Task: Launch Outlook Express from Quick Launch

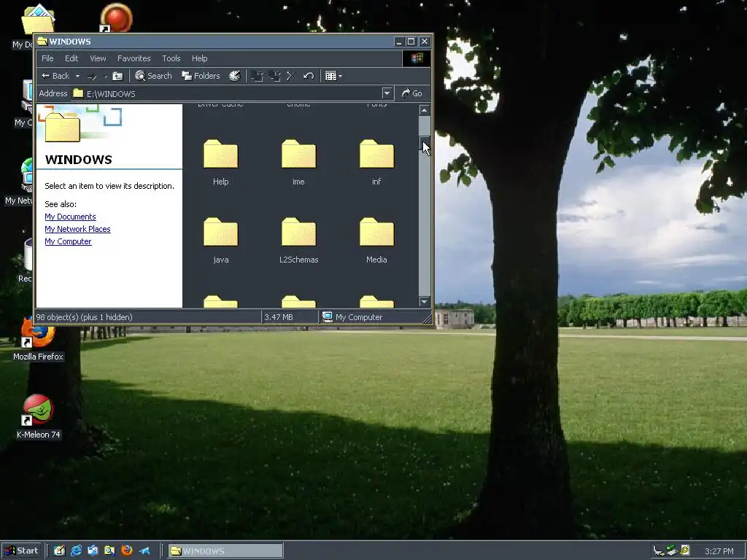Action: [93, 551]
